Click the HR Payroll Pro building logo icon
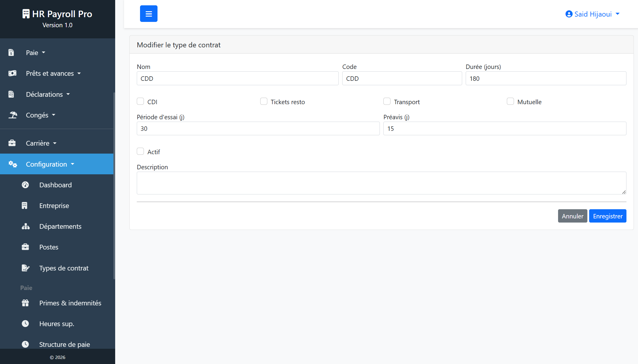This screenshot has height=364, width=638. point(26,14)
